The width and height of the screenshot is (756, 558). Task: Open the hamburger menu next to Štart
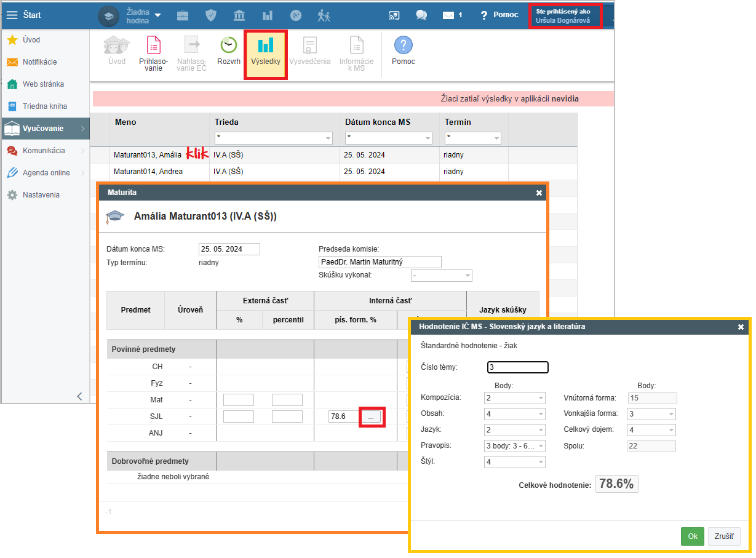tap(12, 15)
